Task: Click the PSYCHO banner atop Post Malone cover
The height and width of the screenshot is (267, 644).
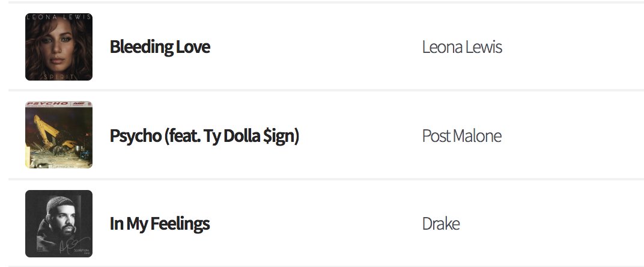Action: 48,104
